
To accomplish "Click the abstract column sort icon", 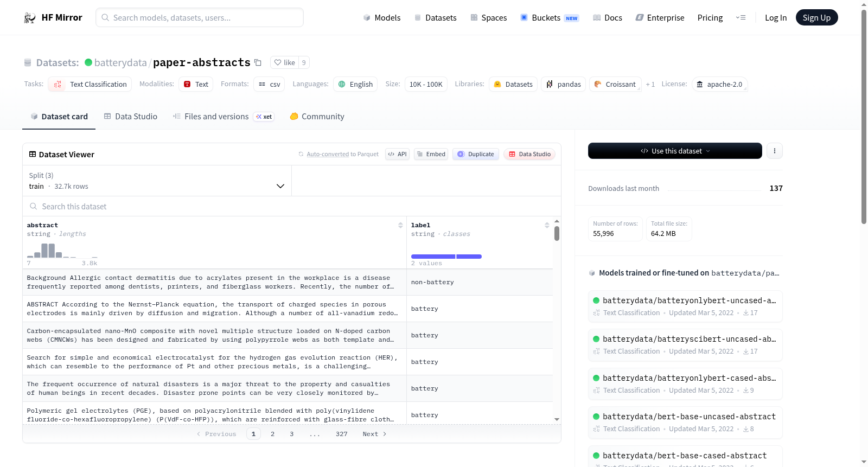I will [400, 225].
